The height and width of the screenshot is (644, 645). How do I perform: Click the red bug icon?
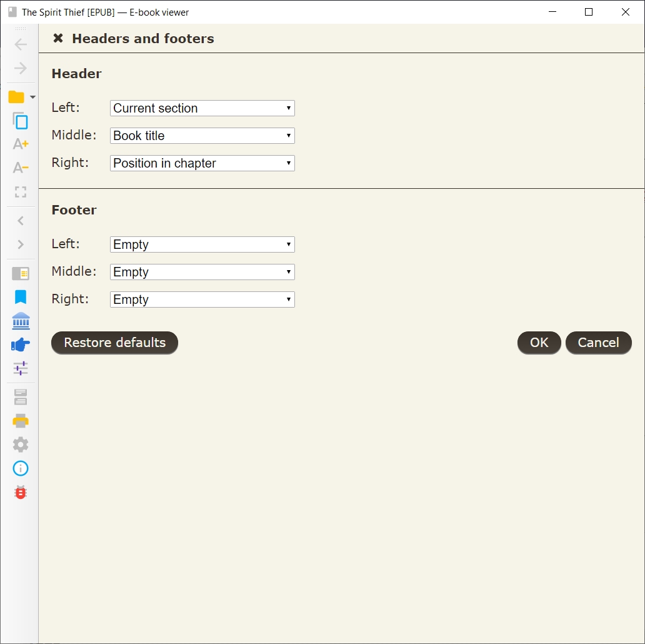tap(21, 492)
